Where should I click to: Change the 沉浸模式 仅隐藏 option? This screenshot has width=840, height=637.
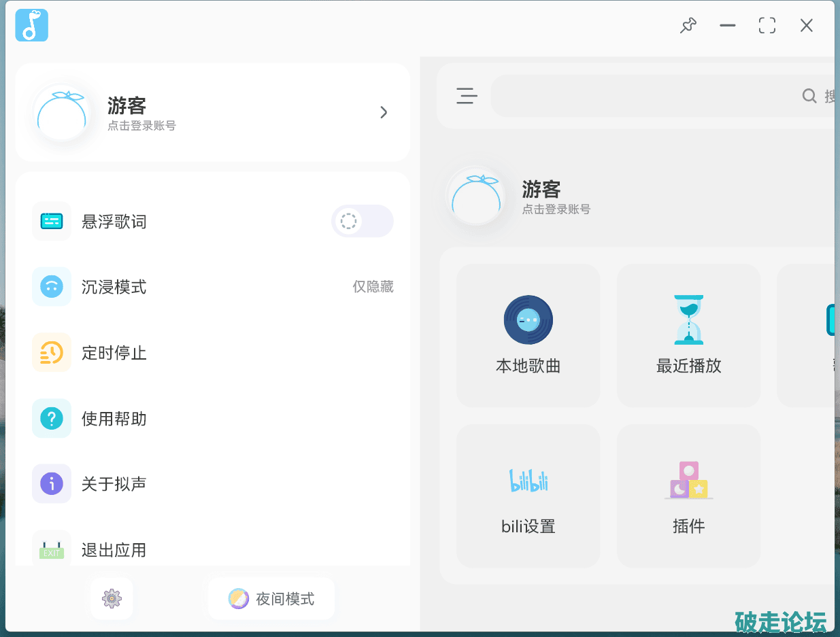[373, 287]
